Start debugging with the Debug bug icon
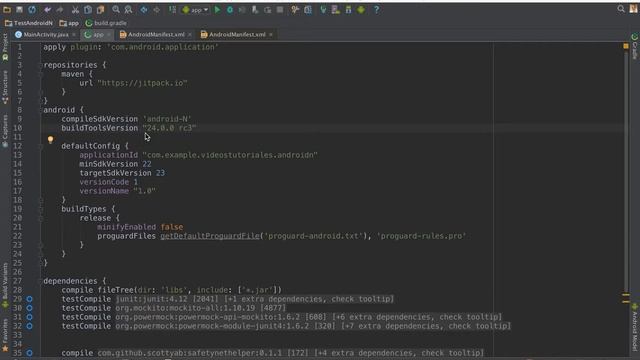 point(230,9)
